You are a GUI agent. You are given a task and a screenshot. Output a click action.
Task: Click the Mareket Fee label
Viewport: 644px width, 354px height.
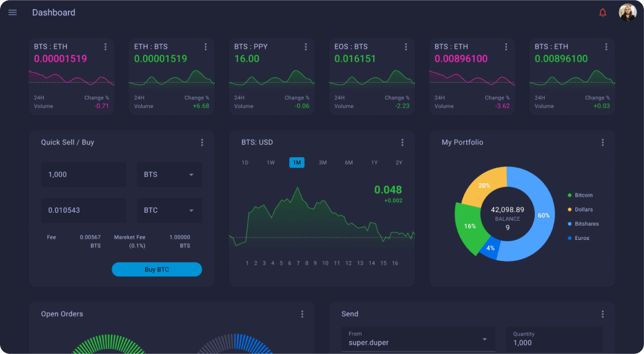130,237
